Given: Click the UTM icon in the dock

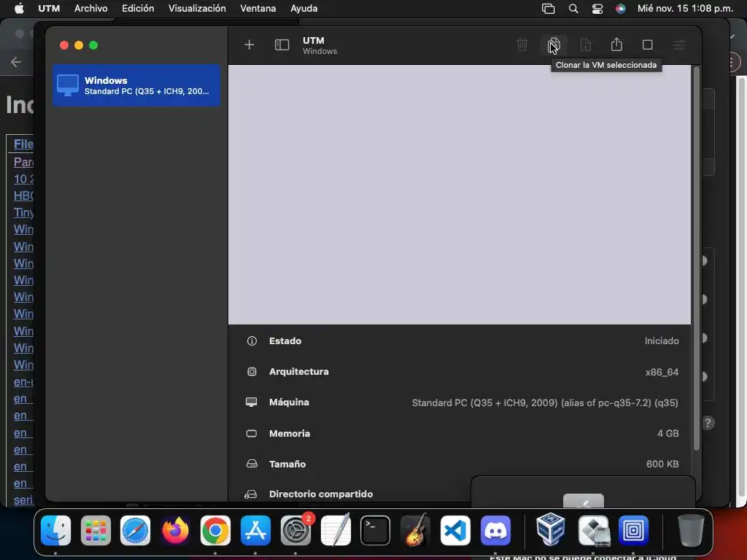Looking at the screenshot, I should pyautogui.click(x=634, y=531).
